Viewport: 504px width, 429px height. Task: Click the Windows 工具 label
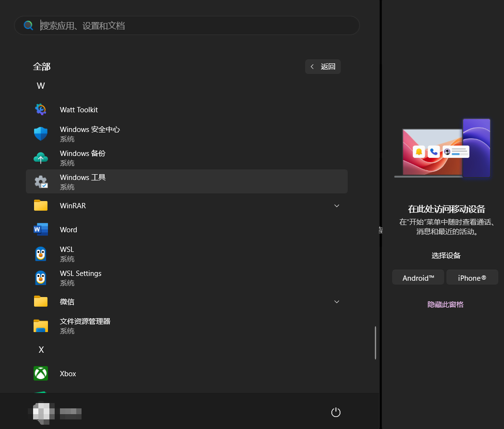click(82, 178)
